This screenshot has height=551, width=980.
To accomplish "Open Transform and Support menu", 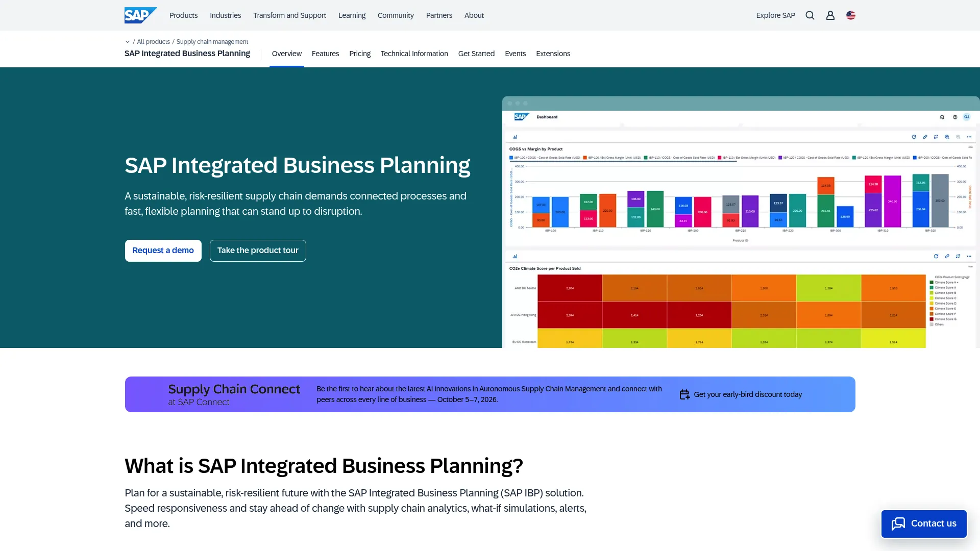I will [x=289, y=15].
